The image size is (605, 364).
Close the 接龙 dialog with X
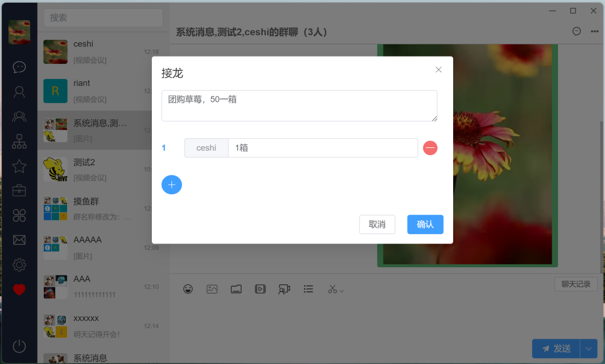[x=439, y=69]
